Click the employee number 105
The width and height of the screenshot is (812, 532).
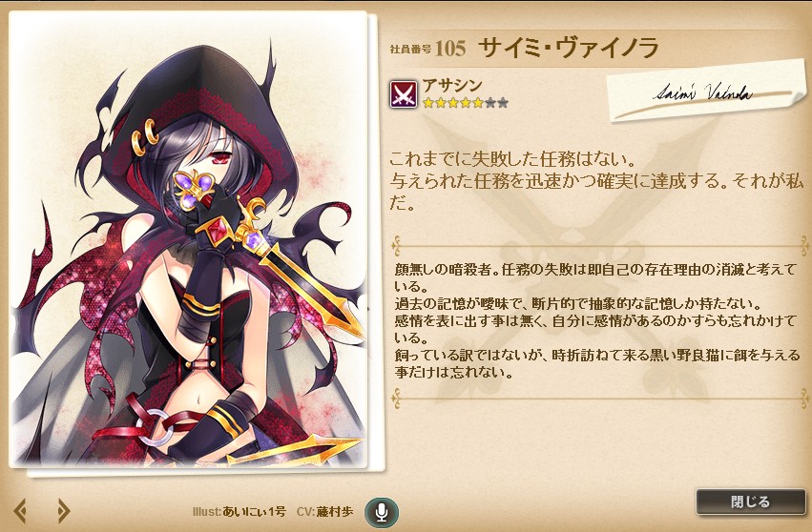[450, 50]
